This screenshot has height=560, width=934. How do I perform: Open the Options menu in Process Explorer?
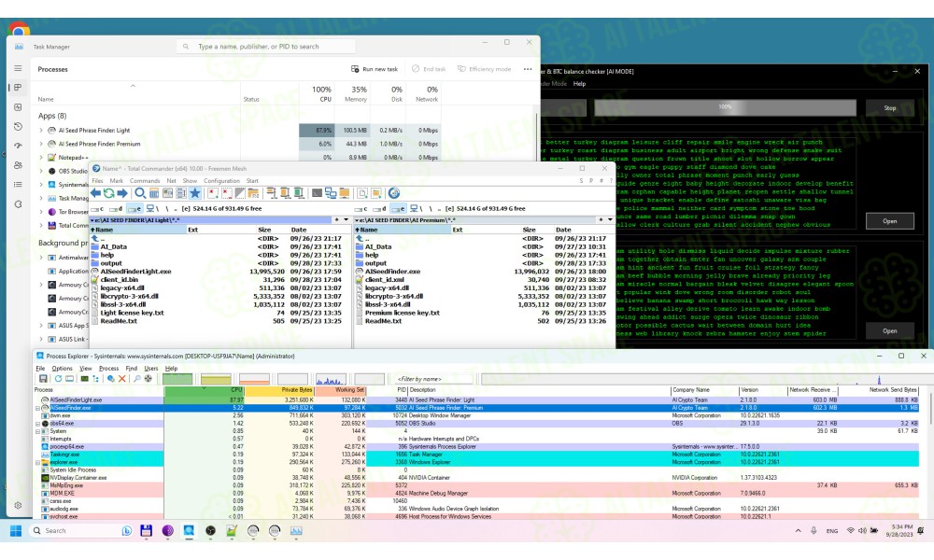tap(62, 369)
